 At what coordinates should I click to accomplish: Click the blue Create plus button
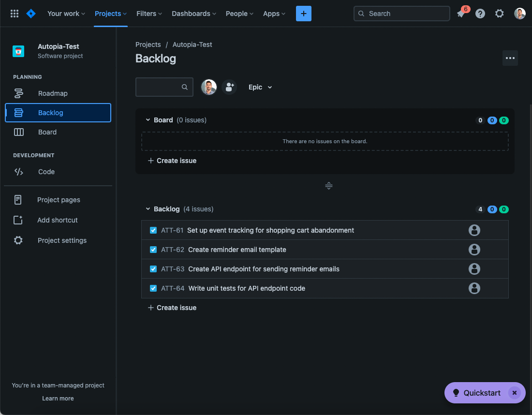click(303, 14)
